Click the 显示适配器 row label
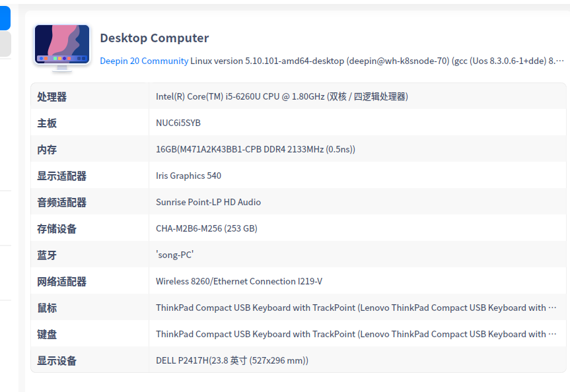Image resolution: width=570 pixels, height=392 pixels. (62, 176)
